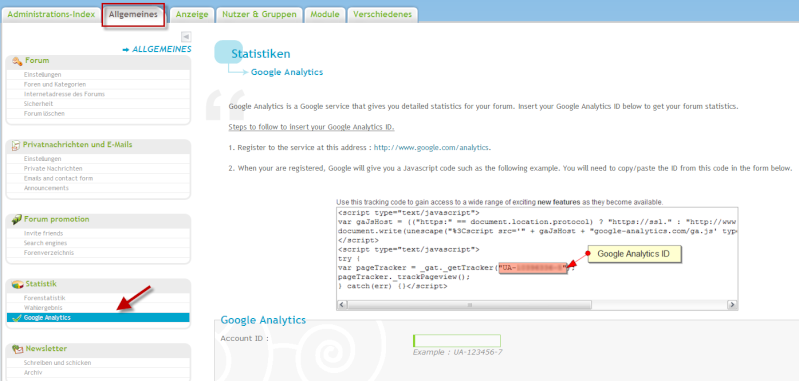The image size is (799, 381).
Task: Click the Forum section icon
Action: [17, 61]
